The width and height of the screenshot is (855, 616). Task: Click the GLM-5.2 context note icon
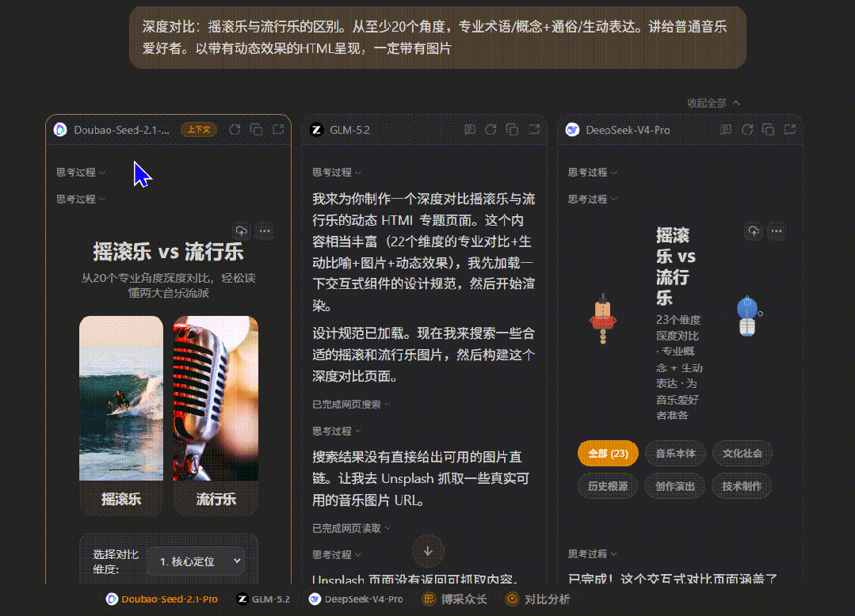click(x=469, y=130)
